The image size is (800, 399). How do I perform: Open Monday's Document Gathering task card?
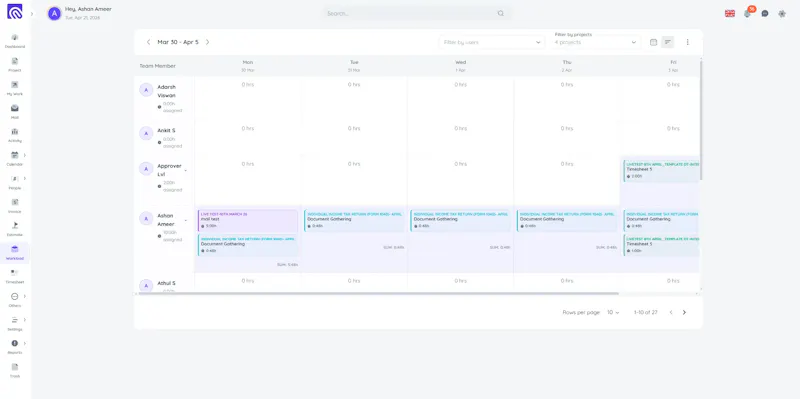pos(248,245)
